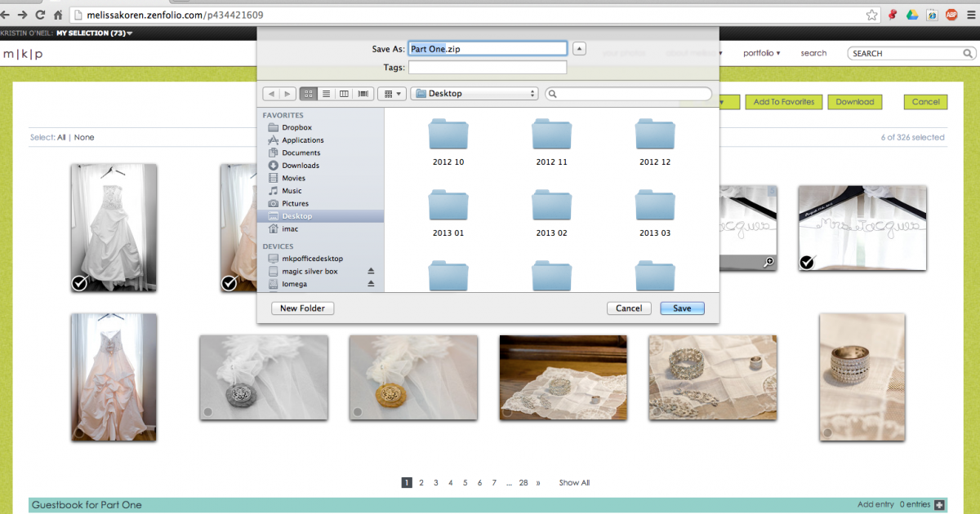980x514 pixels.
Task: Select Applications in the Favorites sidebar
Action: point(302,140)
